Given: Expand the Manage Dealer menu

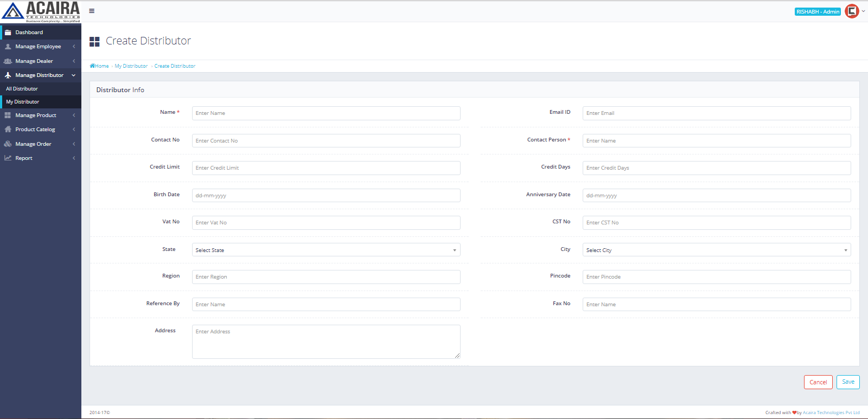Looking at the screenshot, I should click(73, 61).
